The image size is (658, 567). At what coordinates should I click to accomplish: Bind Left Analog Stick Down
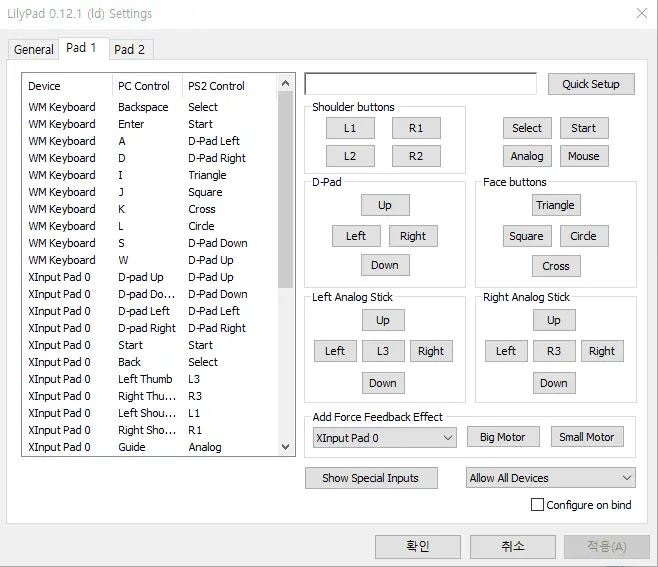[x=383, y=383]
